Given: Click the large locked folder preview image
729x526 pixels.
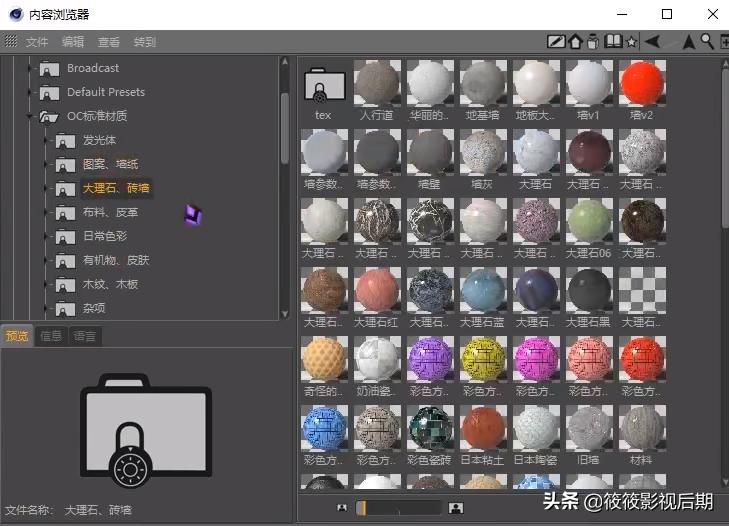Looking at the screenshot, I should pos(146,430).
